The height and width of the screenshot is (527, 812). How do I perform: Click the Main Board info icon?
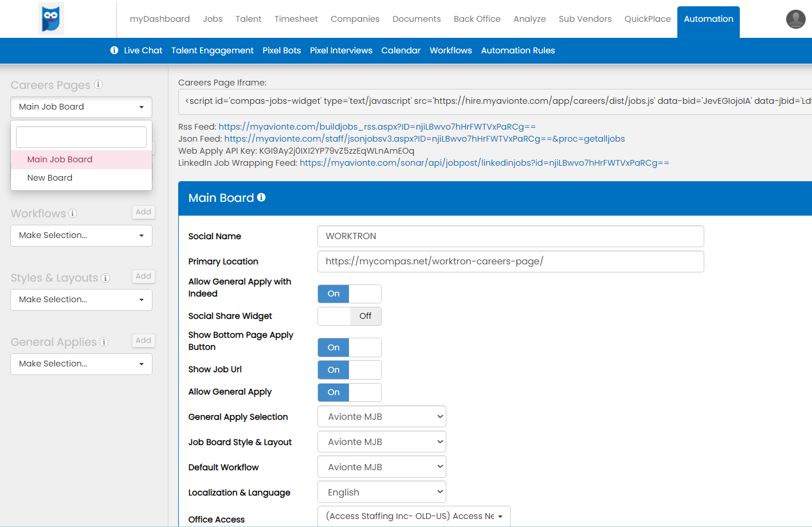[261, 197]
